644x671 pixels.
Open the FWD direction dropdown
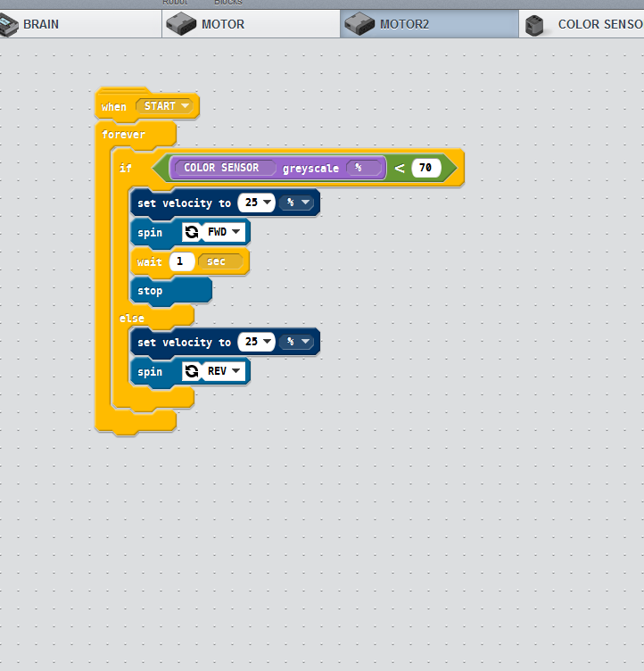pos(224,232)
